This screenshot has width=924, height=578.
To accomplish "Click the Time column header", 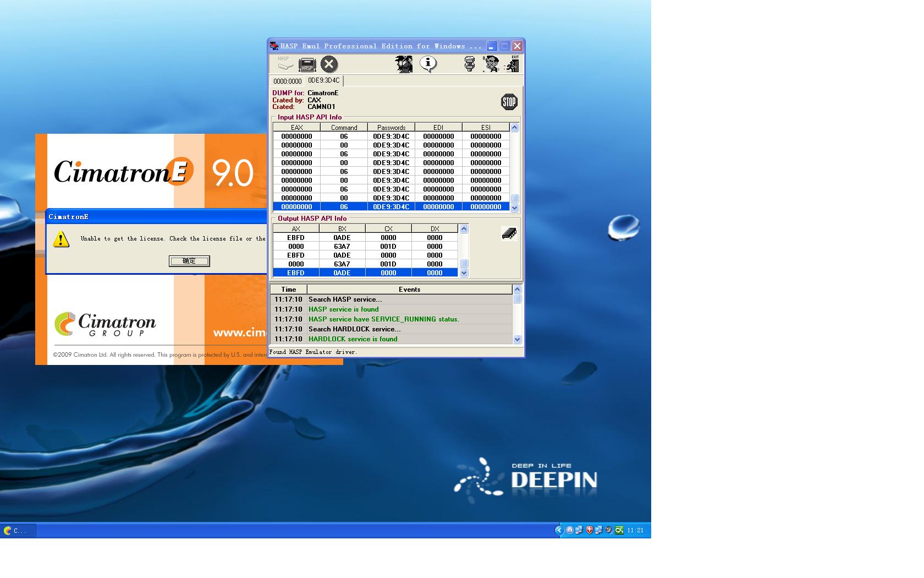I will [x=288, y=290].
